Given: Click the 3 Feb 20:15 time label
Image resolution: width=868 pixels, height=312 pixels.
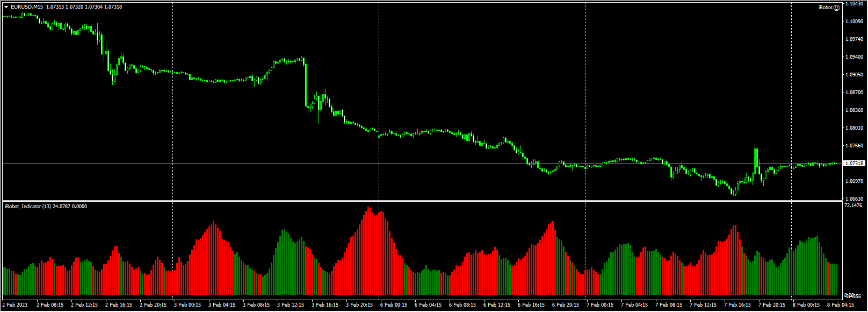Looking at the screenshot, I should (x=359, y=305).
